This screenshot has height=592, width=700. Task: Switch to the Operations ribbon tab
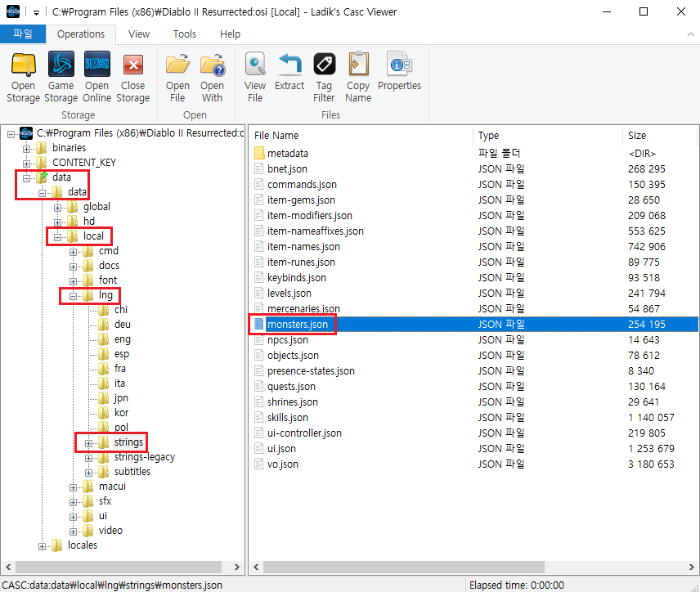tap(81, 34)
